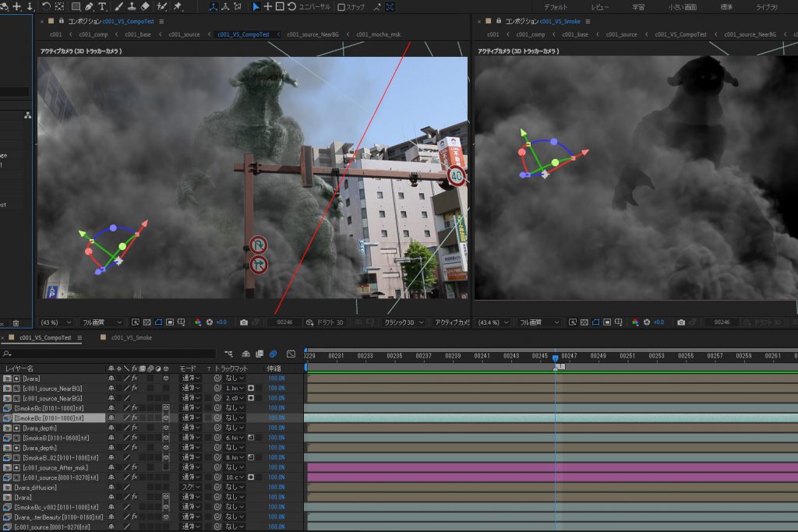
Task: Select the Rotation tool in top toolbar
Action: (46, 6)
